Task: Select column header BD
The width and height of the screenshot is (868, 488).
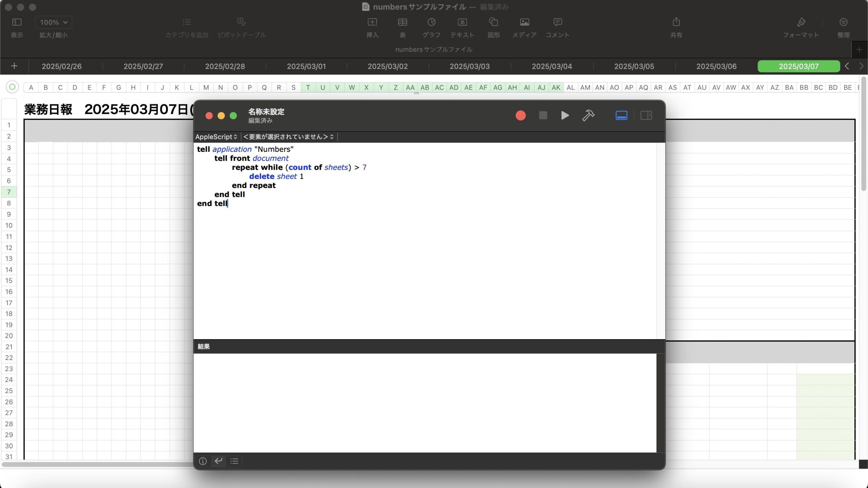Action: [x=833, y=87]
